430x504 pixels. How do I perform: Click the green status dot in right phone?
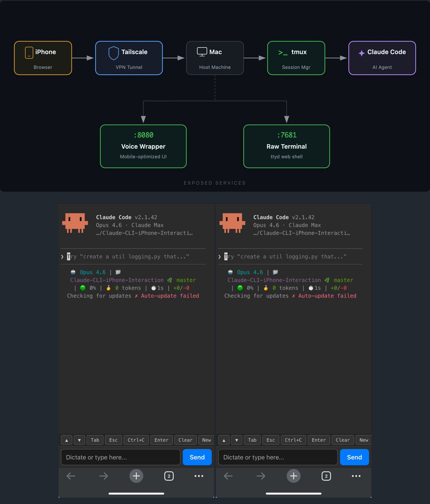[240, 288]
